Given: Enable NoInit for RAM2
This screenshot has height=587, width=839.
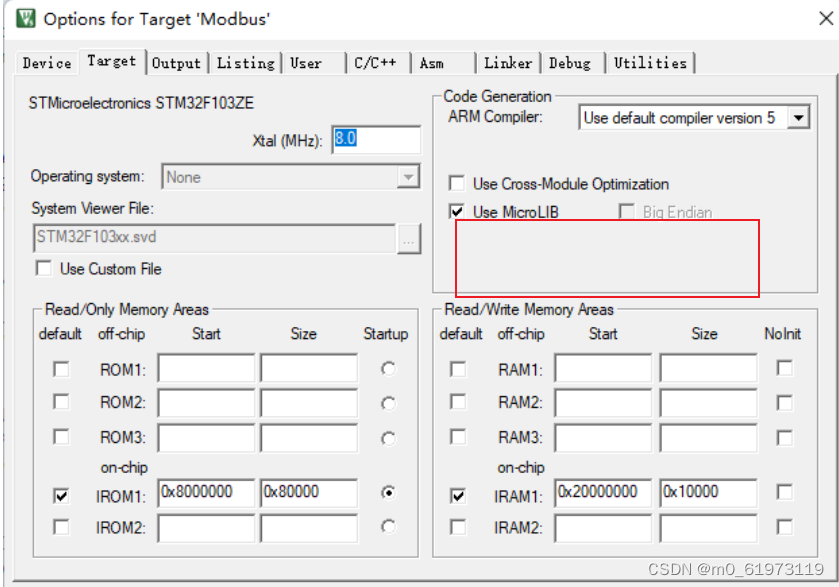Looking at the screenshot, I should (x=784, y=402).
